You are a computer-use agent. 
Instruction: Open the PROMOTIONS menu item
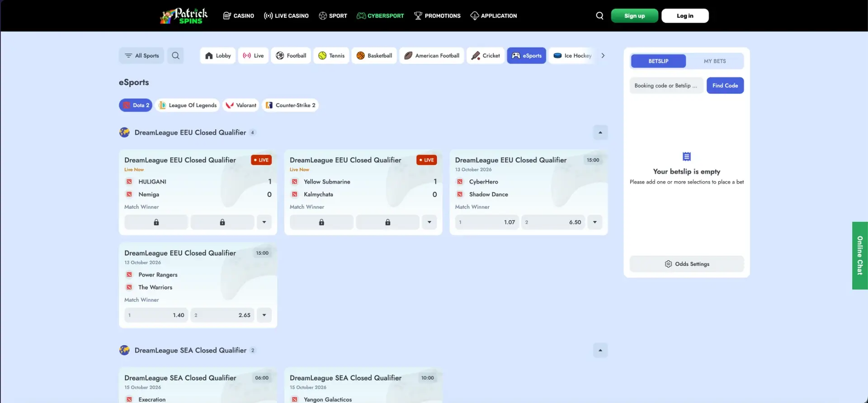437,16
